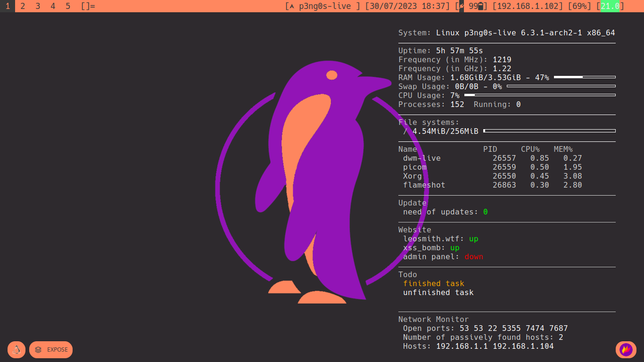Screen dimensions: 644x362
Task: Switch to workspace tag 3
Action: point(38,6)
